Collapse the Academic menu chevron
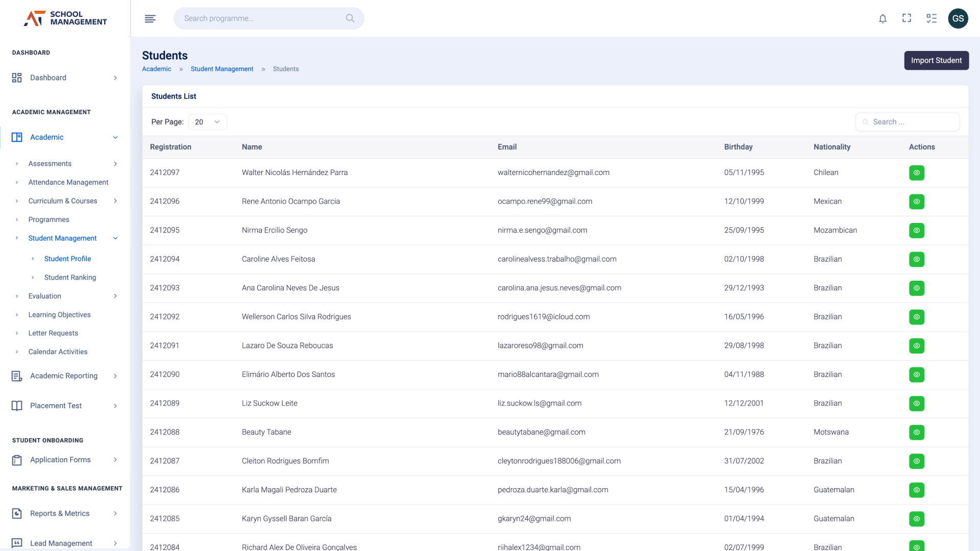Viewport: 980px width, 551px height. (x=115, y=137)
